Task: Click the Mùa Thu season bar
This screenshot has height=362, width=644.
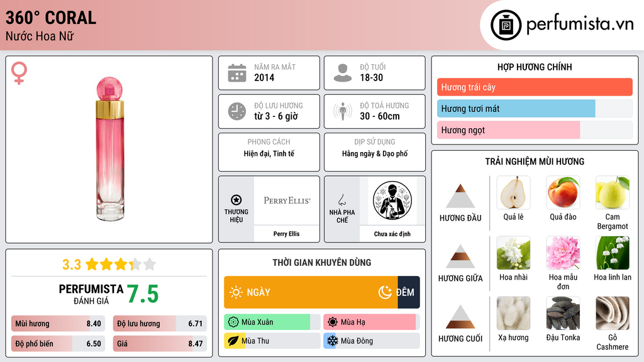Action: coord(272,341)
